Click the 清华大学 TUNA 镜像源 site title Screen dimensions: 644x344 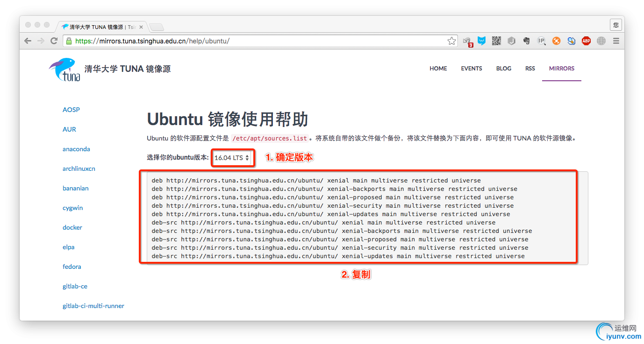coord(128,69)
